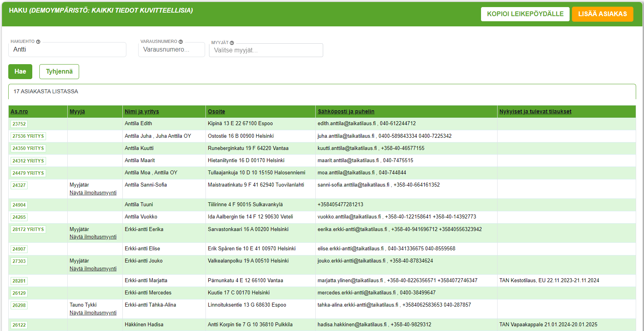The width and height of the screenshot is (644, 331).
Task: Open customer number 24904
Action: [x=19, y=205]
